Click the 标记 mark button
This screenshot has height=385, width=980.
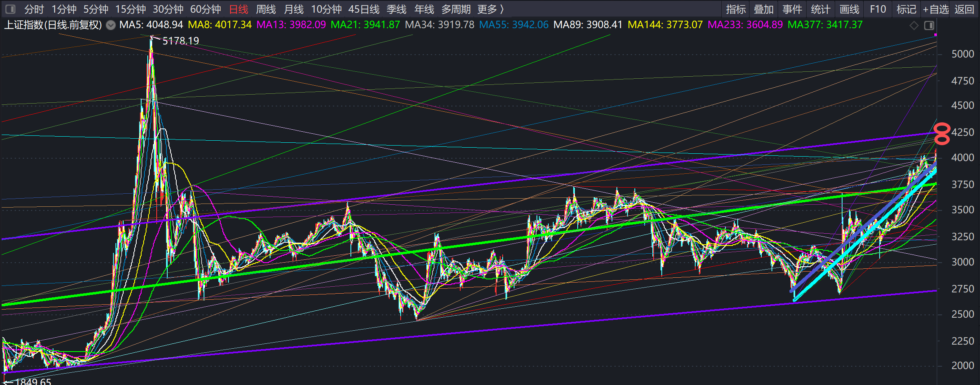pos(906,9)
